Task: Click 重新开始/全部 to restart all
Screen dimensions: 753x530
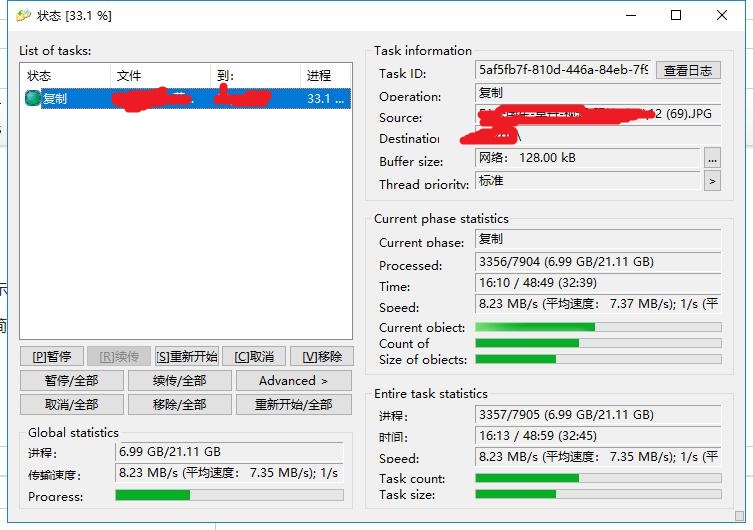Action: pos(293,404)
